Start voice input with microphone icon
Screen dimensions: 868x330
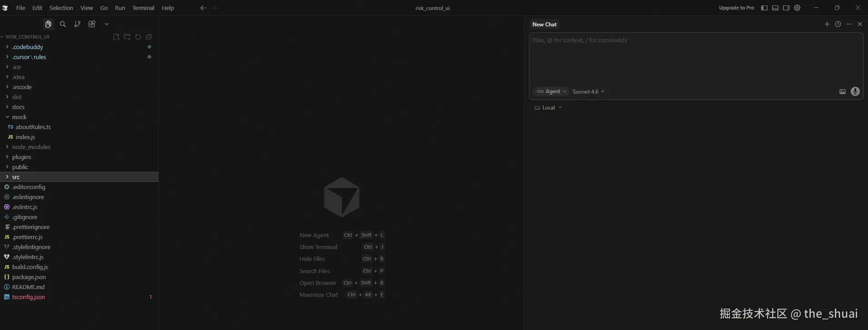pos(855,91)
